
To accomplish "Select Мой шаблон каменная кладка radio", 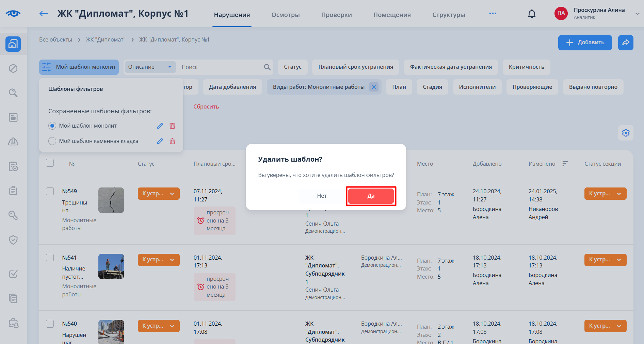I will 52,141.
